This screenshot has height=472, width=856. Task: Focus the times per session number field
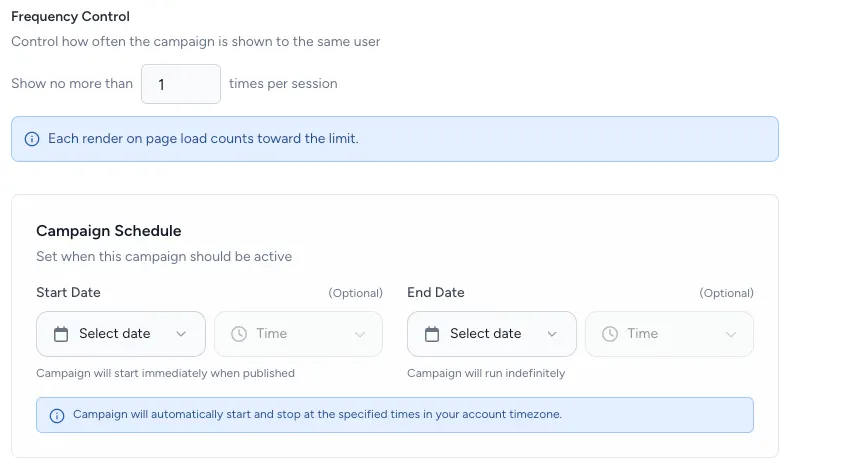point(180,84)
